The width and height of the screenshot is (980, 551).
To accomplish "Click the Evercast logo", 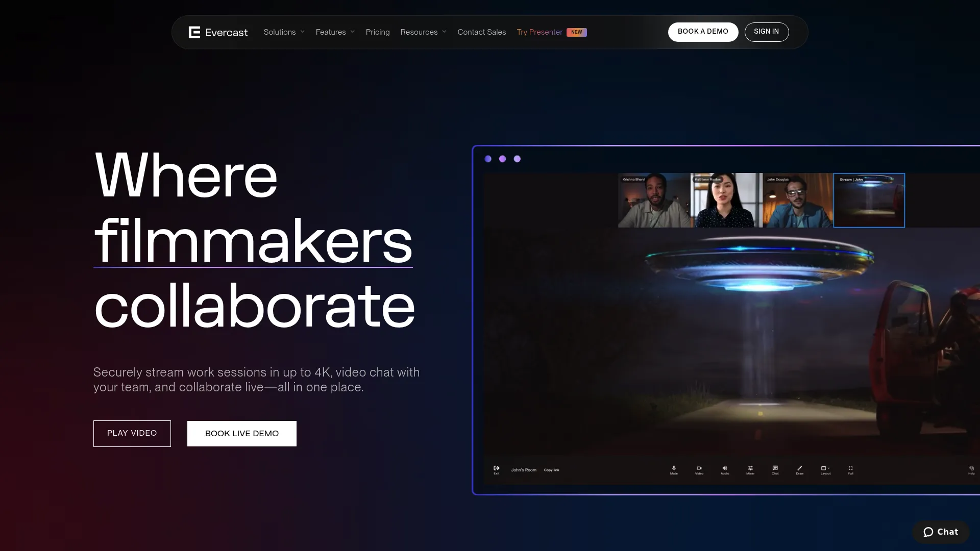I will pyautogui.click(x=218, y=32).
